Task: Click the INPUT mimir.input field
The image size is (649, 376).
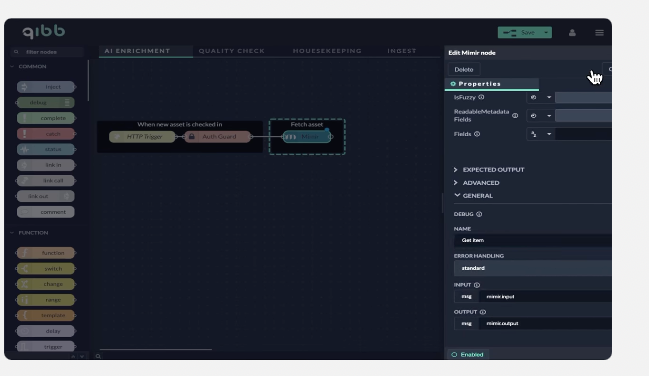Action: (546, 296)
